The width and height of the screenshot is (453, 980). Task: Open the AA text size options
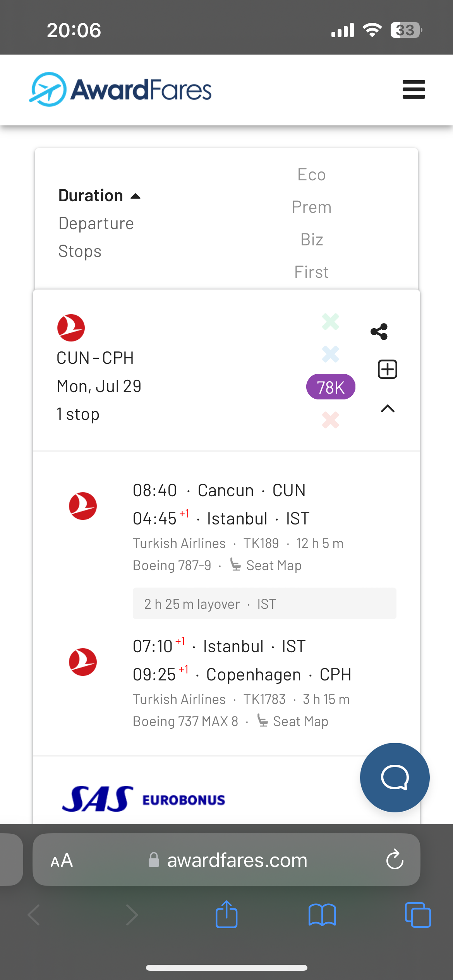point(62,860)
